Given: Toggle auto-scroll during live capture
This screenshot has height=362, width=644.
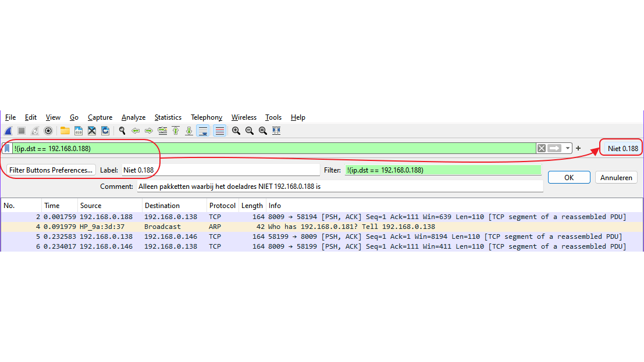Looking at the screenshot, I should pos(203,131).
